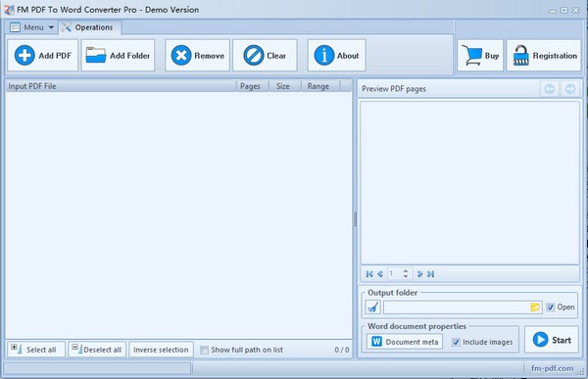Click Inverse selection button
Screen dimensions: 588x379
tap(162, 350)
